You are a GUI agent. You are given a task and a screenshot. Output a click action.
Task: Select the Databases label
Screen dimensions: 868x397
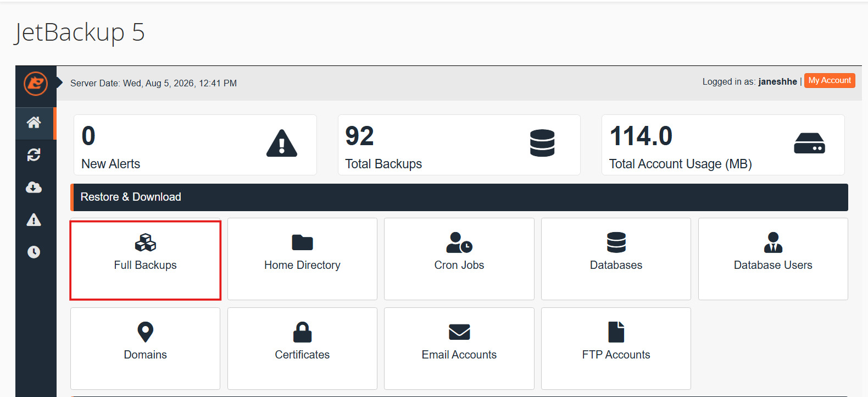[616, 265]
